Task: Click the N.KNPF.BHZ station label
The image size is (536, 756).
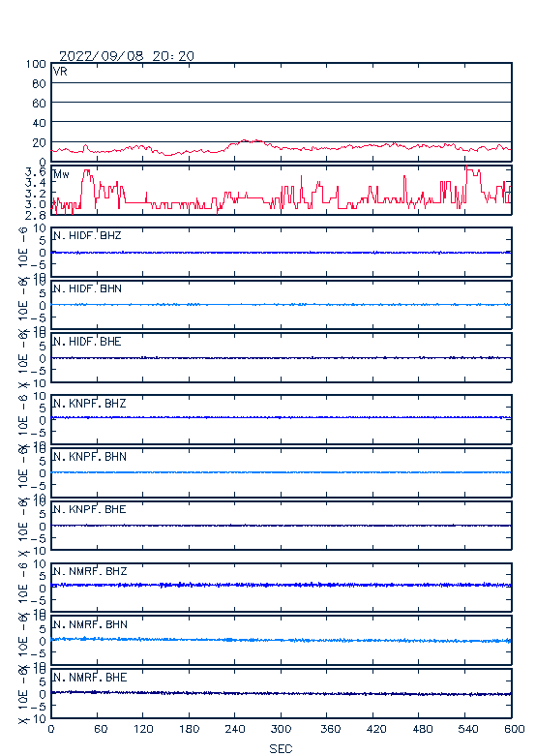Action: tap(90, 404)
